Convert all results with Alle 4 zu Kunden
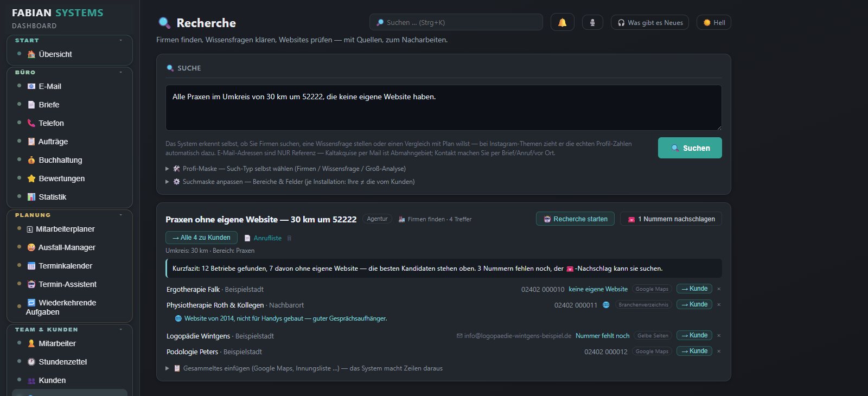868x396 pixels. coord(201,238)
